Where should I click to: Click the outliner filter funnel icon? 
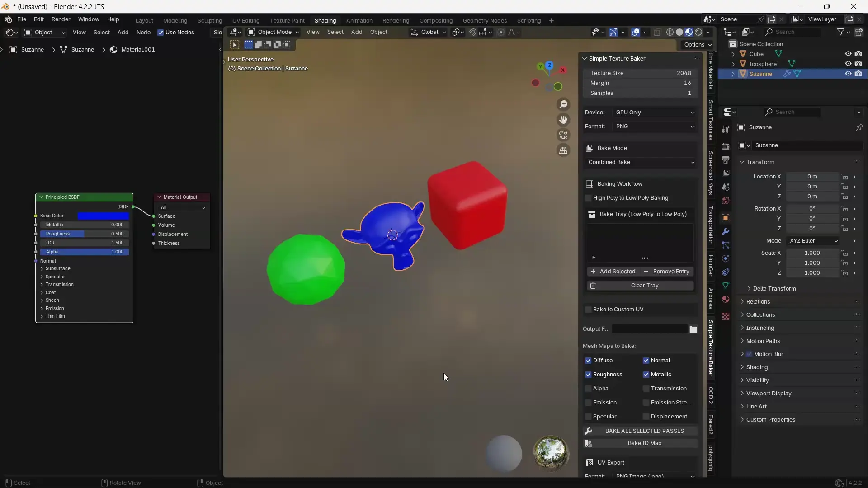click(x=840, y=32)
